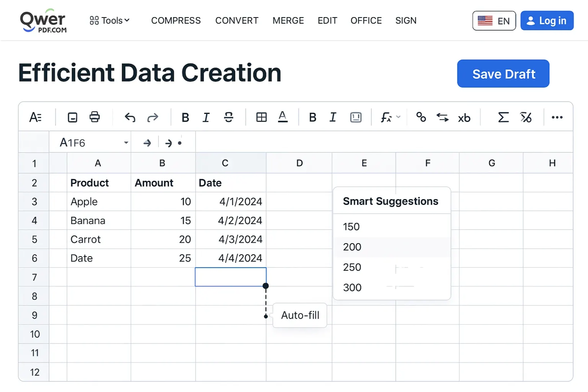Click the crossed percent icon

tap(526, 117)
